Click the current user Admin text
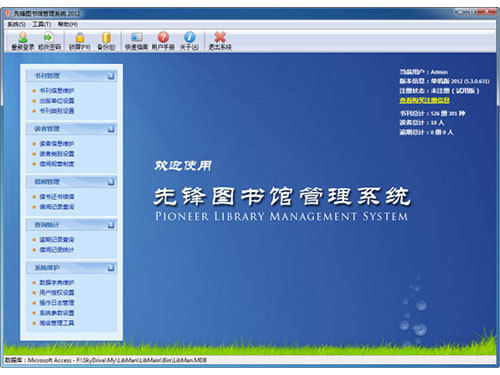Viewport: 500px width, 375px height. pos(424,72)
